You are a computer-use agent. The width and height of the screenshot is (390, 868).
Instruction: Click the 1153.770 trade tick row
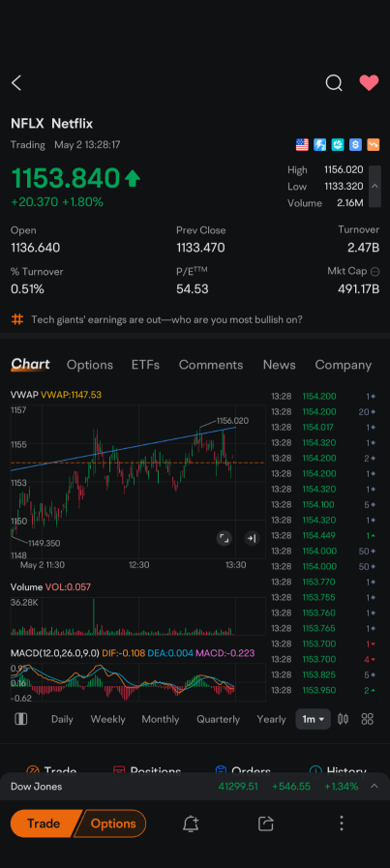point(323,583)
